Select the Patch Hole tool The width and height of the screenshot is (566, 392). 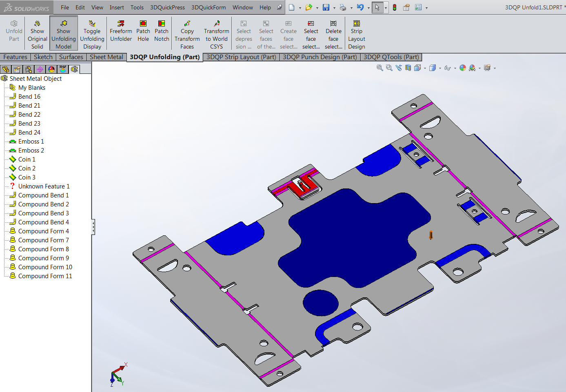143,31
